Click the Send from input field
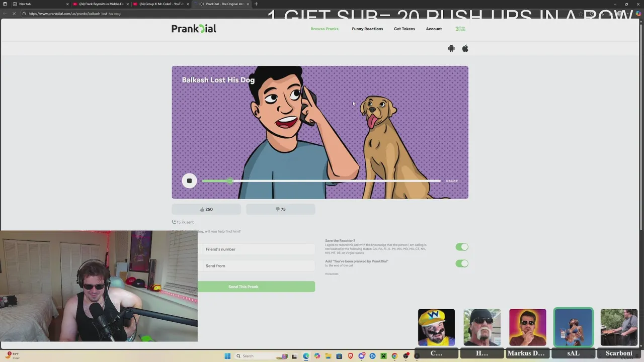The image size is (644, 362). point(256,266)
